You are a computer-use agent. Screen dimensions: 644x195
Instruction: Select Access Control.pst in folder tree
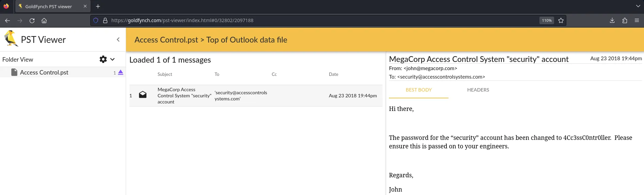tap(44, 72)
